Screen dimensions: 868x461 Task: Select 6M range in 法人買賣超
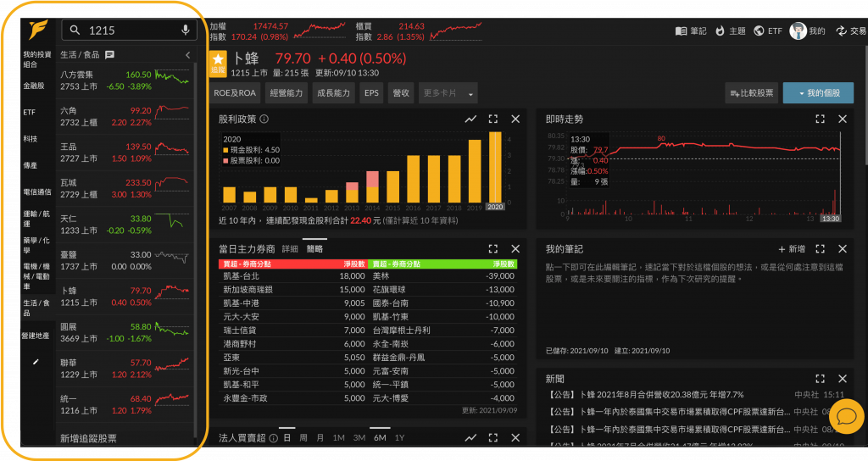pos(380,438)
